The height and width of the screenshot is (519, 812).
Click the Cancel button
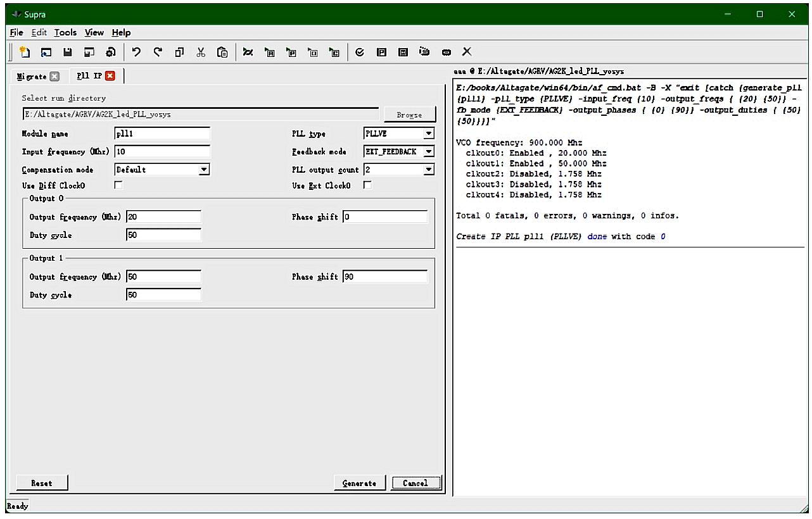tap(416, 483)
